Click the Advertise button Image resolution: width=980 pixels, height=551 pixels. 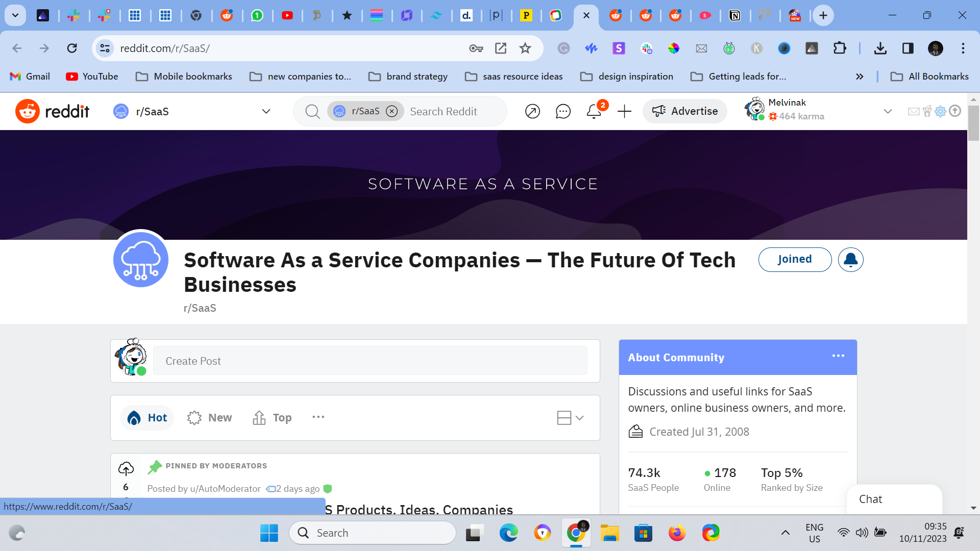[684, 111]
